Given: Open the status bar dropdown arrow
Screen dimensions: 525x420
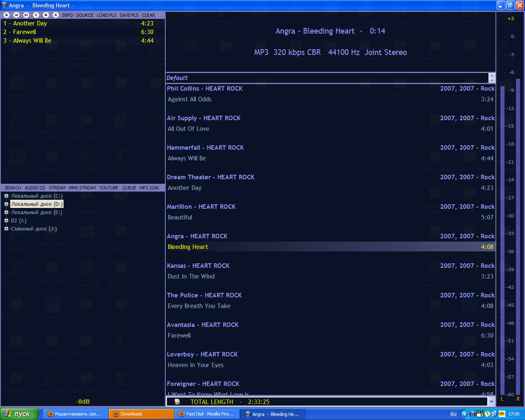Looking at the screenshot, I should coord(491,402).
